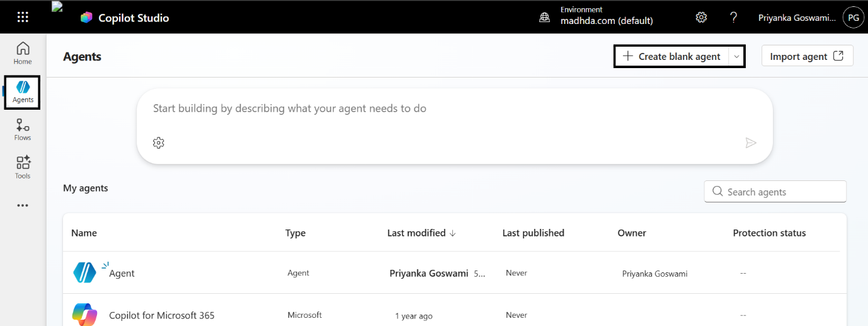
Task: Open the Environment globe icon
Action: (545, 18)
